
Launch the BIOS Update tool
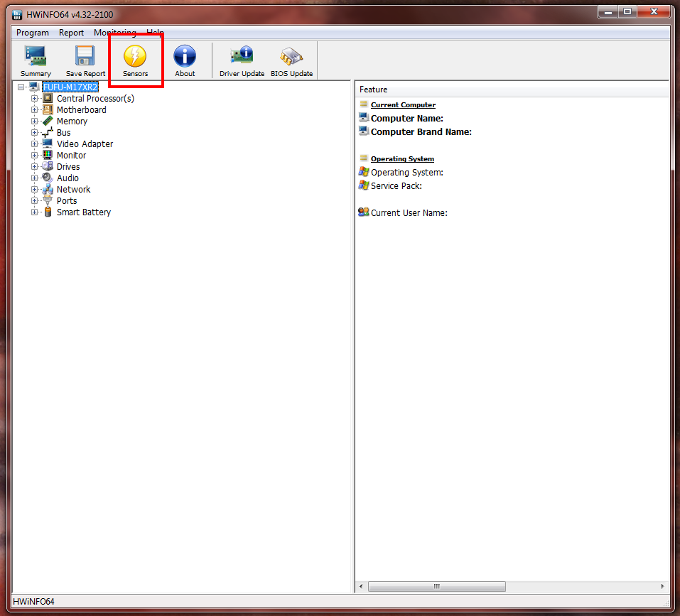click(x=291, y=60)
